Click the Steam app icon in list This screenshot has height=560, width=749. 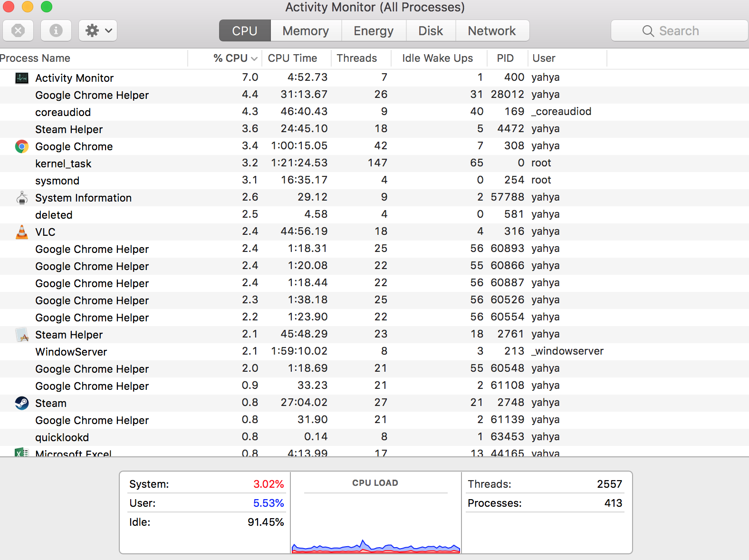[x=22, y=403]
